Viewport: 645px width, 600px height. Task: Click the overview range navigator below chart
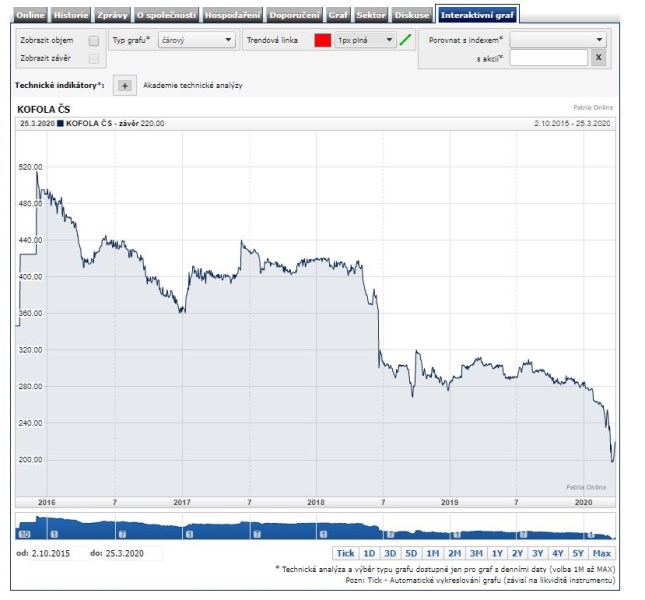315,527
